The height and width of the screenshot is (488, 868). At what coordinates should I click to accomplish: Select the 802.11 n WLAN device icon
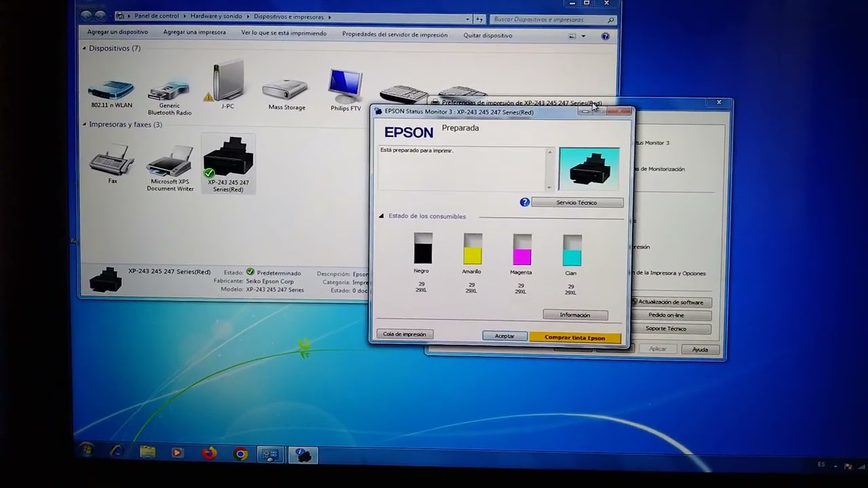tap(111, 89)
